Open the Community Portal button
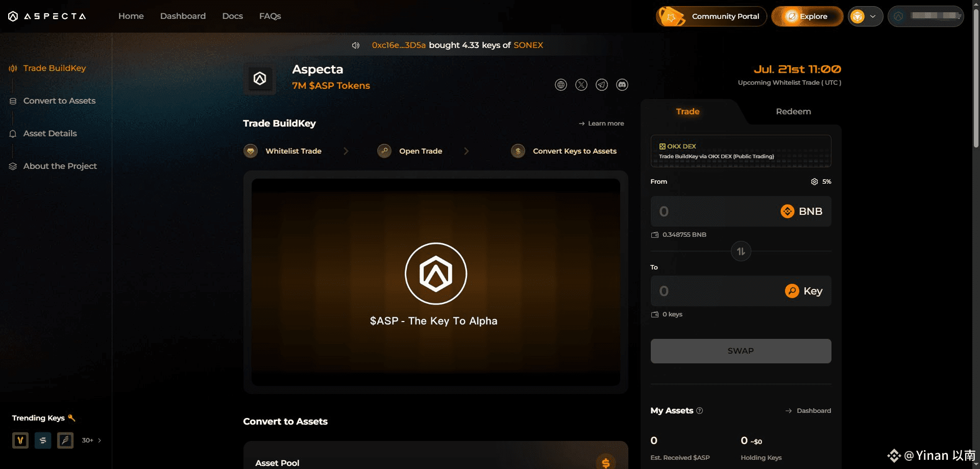 click(x=712, y=16)
